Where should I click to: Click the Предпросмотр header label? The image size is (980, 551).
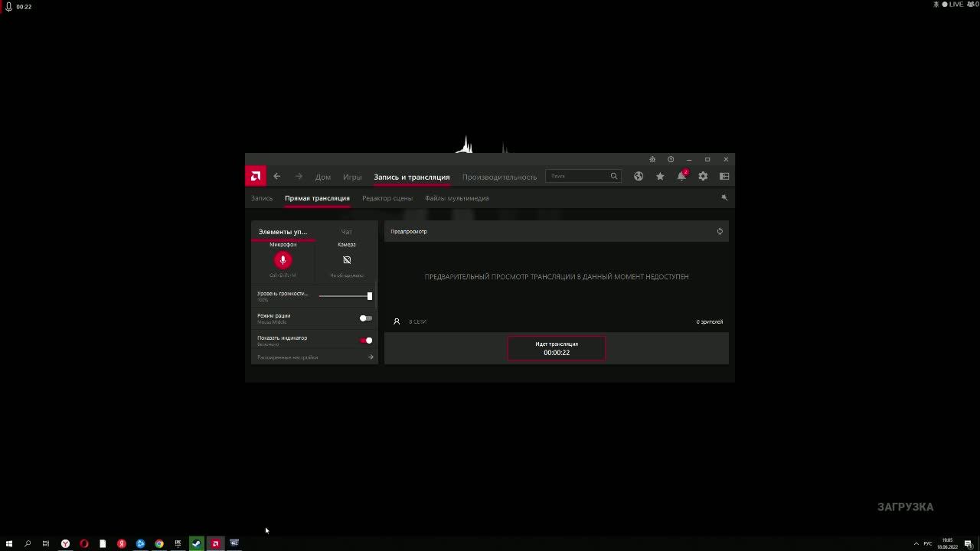pos(409,231)
